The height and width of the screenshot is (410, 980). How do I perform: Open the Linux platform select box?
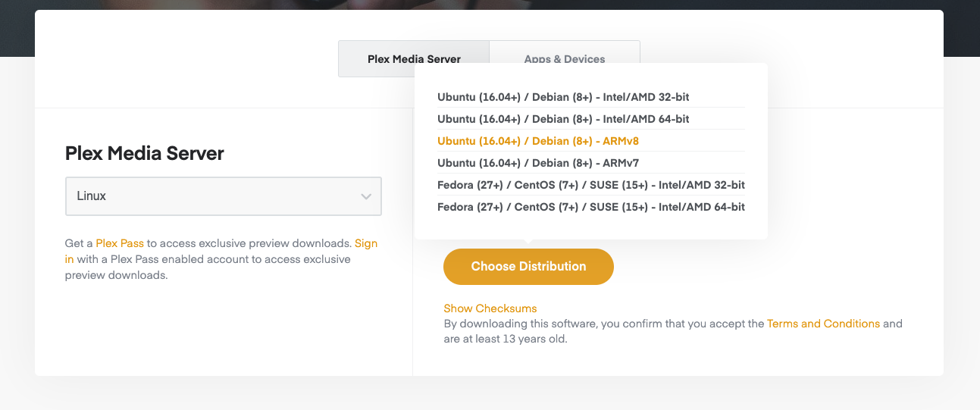(223, 196)
